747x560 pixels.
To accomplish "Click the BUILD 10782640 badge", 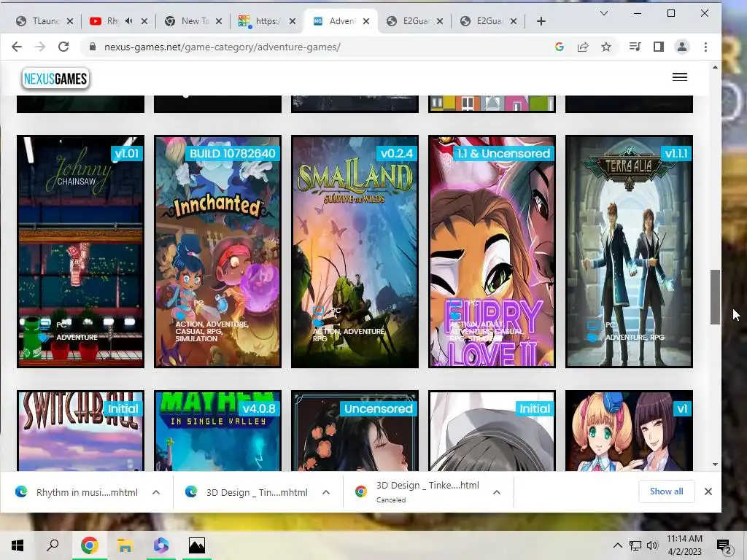I will tap(232, 153).
